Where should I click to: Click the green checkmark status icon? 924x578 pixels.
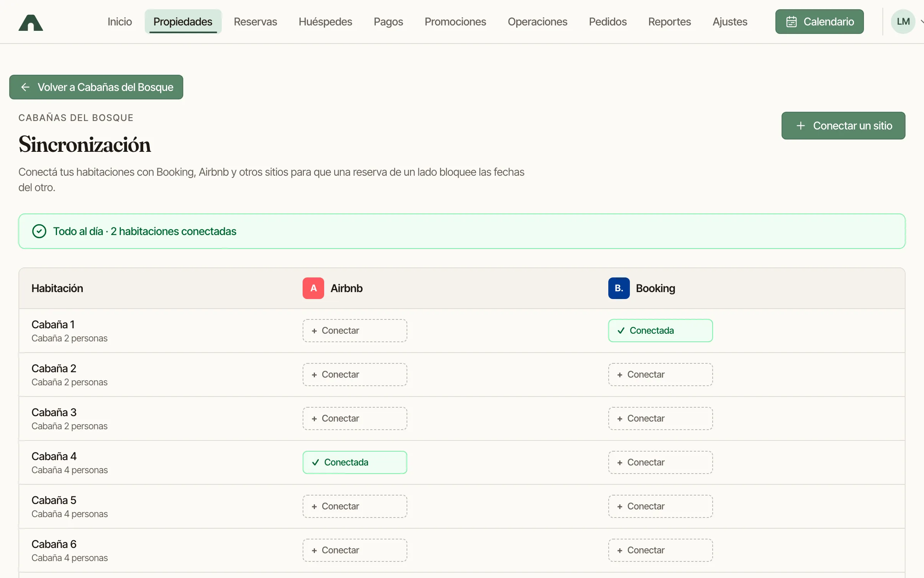point(39,231)
